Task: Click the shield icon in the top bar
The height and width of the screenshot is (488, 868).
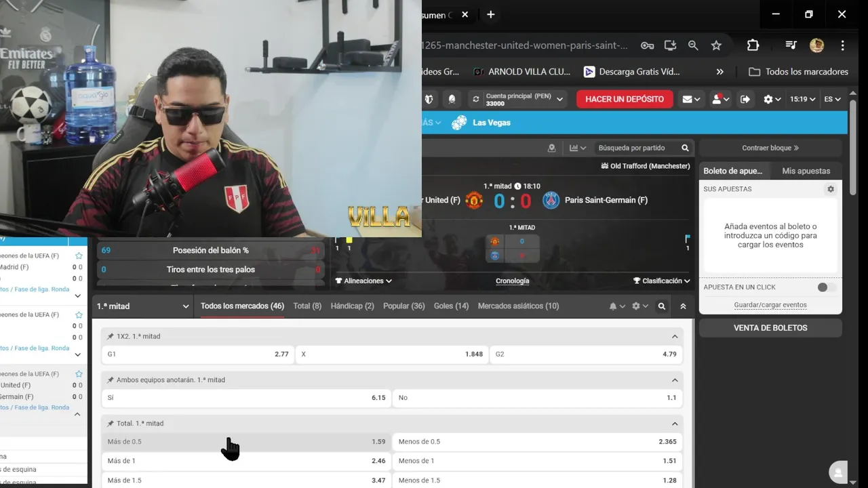Action: click(x=429, y=99)
